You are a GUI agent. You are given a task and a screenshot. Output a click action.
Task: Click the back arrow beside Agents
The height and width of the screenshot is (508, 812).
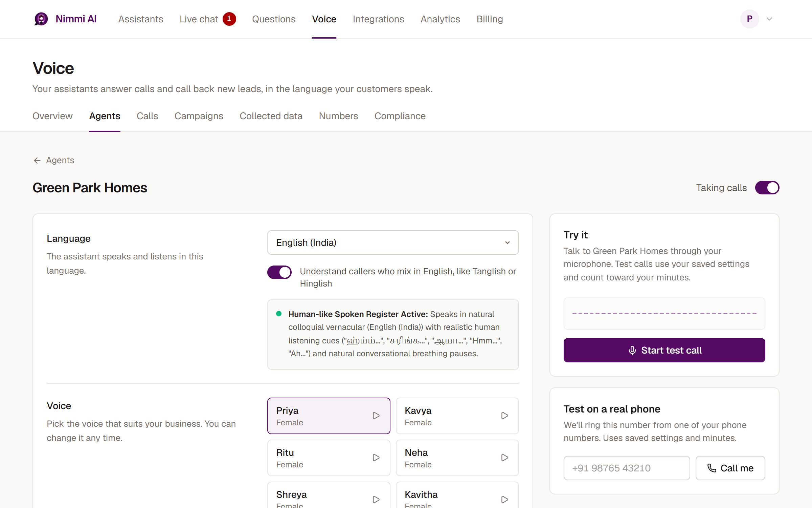pyautogui.click(x=37, y=160)
